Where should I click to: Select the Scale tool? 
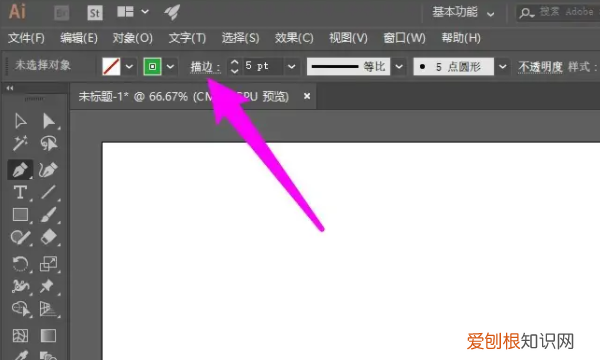(x=49, y=264)
